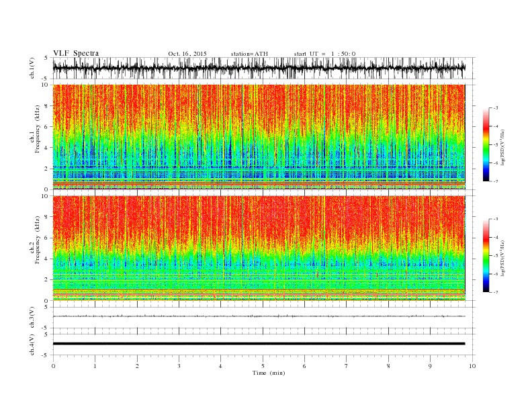Click the thick black ch.4 voltage trace
Image resolution: width=532 pixels, height=411 pixels.
pos(259,344)
